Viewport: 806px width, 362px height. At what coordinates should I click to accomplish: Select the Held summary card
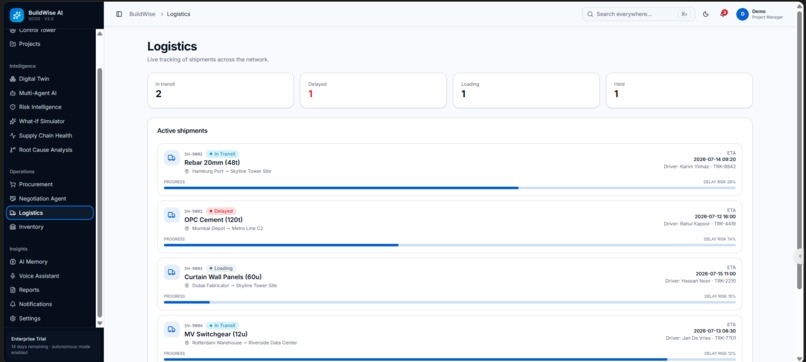pyautogui.click(x=679, y=90)
